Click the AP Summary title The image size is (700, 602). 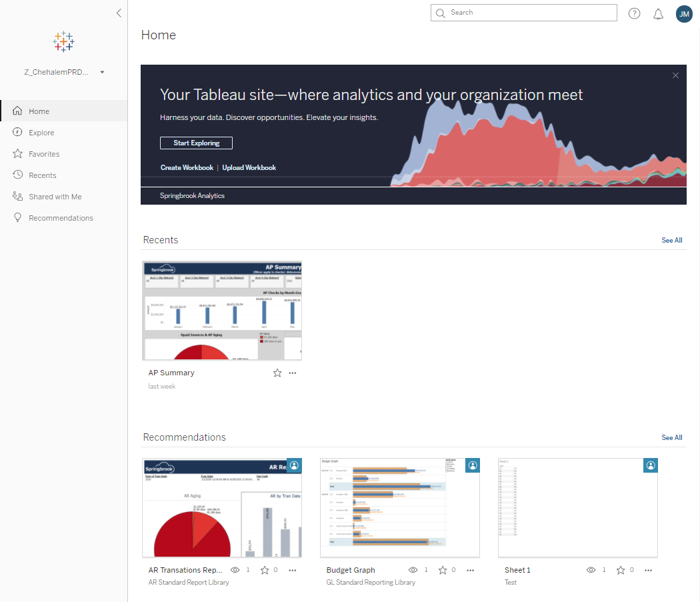point(171,373)
